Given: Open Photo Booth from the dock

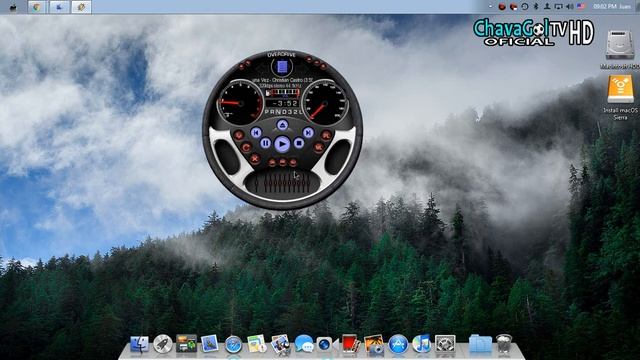Looking at the screenshot, I should [351, 344].
